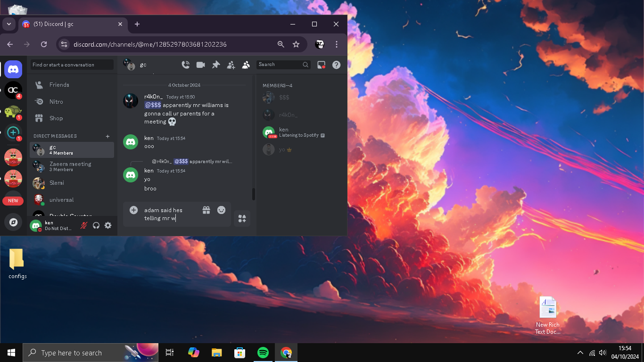Create a new direct message

107,136
